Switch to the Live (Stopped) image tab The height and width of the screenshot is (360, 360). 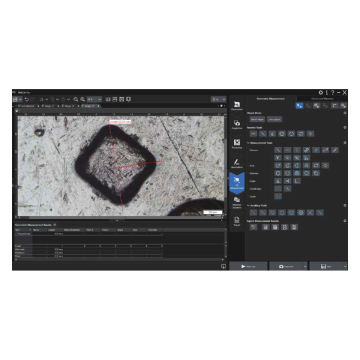point(28,106)
